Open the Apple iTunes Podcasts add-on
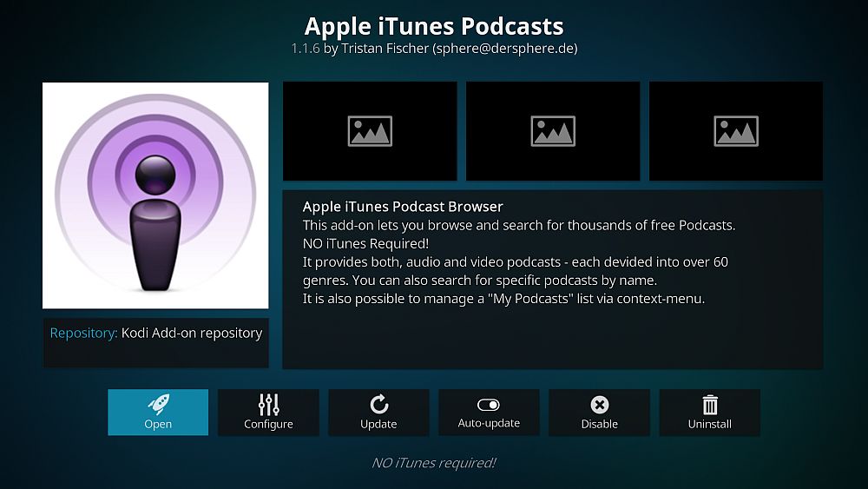 point(158,412)
